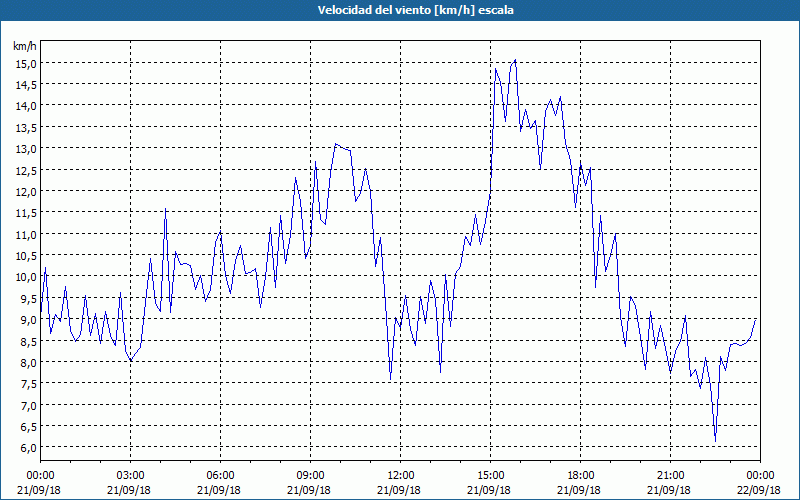
Task: Click the 8,5 y-axis label
Action: tap(29, 341)
